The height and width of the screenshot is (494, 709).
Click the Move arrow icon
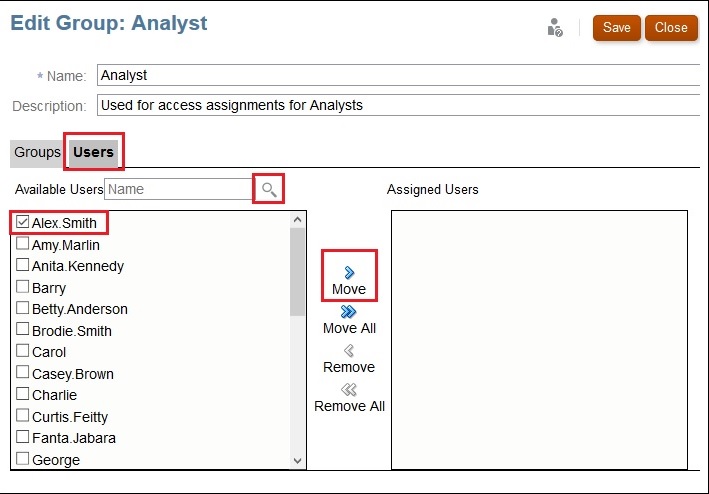tap(349, 273)
